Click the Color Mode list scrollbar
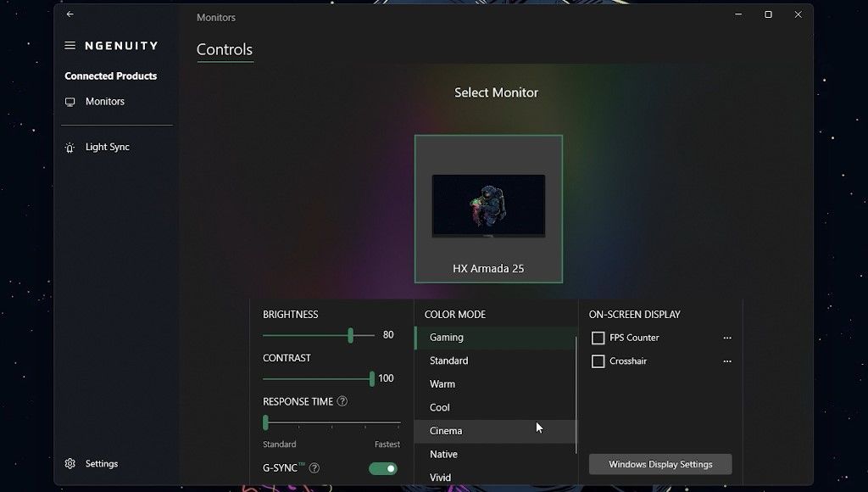 (x=576, y=394)
